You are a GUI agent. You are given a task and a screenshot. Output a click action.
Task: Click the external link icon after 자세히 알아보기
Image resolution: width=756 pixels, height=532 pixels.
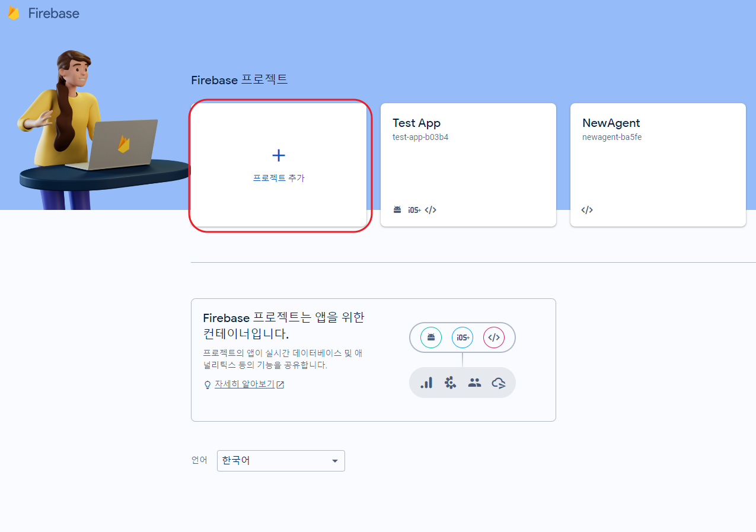(x=280, y=384)
